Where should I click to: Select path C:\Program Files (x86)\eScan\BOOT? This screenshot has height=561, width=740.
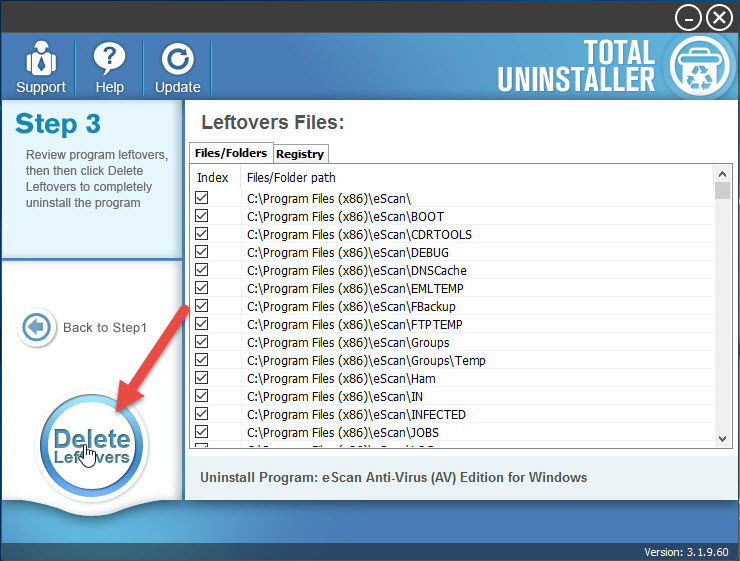(x=345, y=217)
